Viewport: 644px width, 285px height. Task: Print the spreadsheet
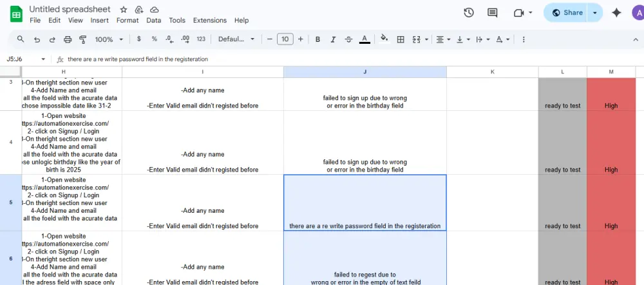coord(68,39)
